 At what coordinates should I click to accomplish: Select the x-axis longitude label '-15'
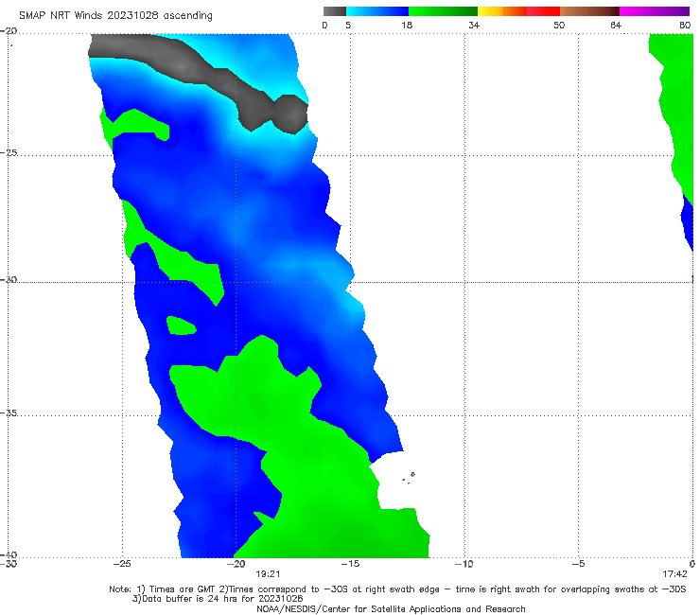click(350, 564)
